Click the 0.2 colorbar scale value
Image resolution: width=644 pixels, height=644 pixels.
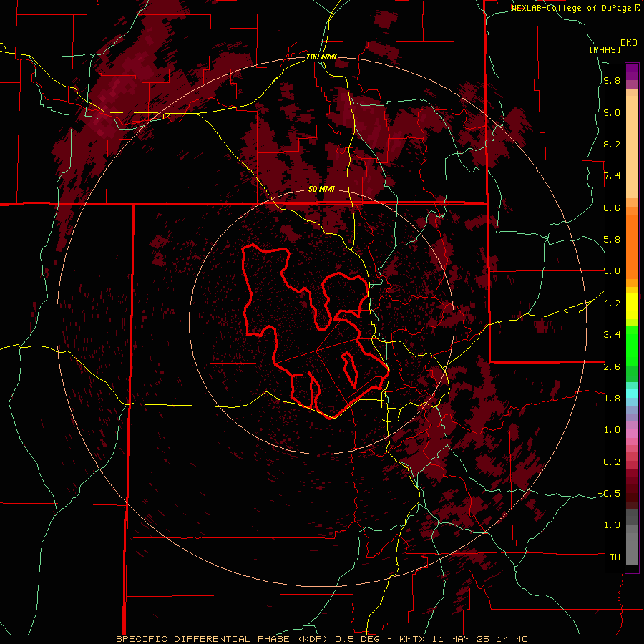[x=612, y=462]
